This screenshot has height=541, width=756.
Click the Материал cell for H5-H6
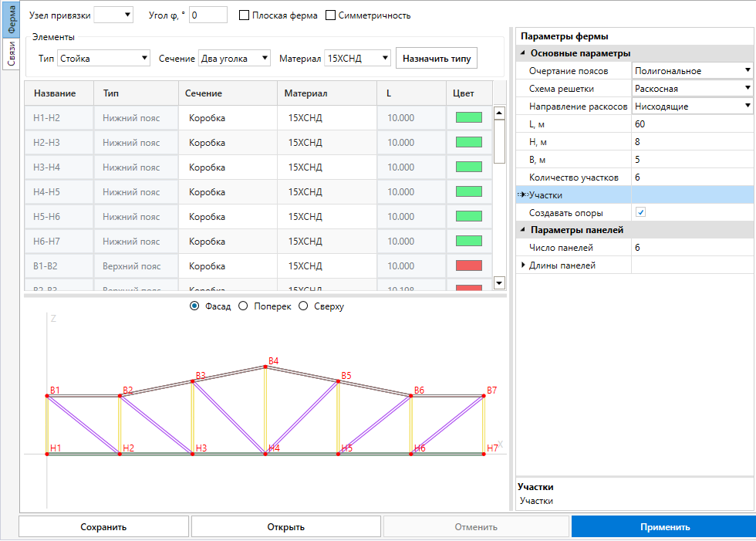click(x=327, y=217)
